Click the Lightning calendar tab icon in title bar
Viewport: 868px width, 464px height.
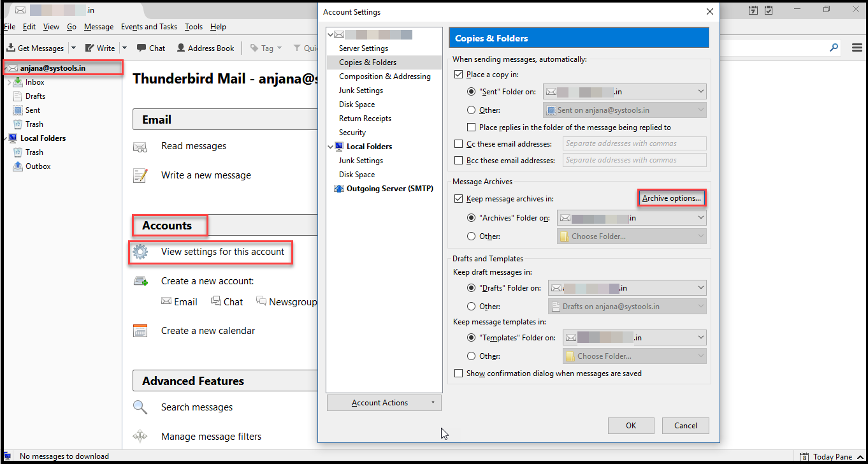[753, 10]
